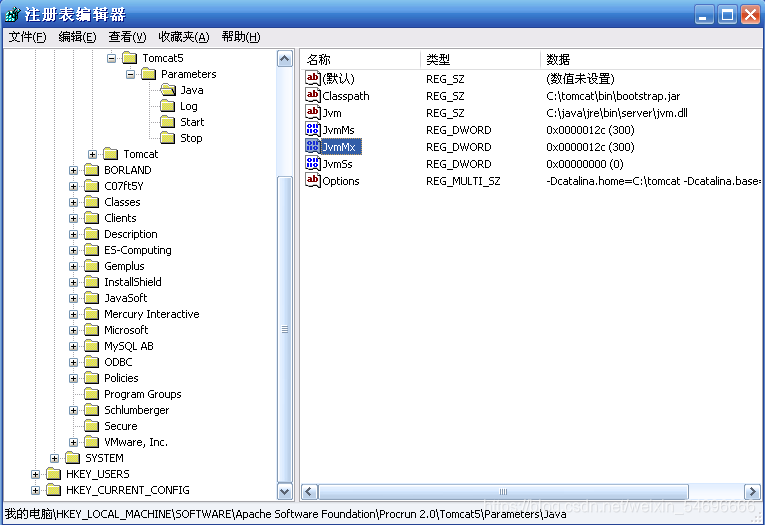Click the multi-string icon of Options value
765x525 pixels.
[313, 181]
